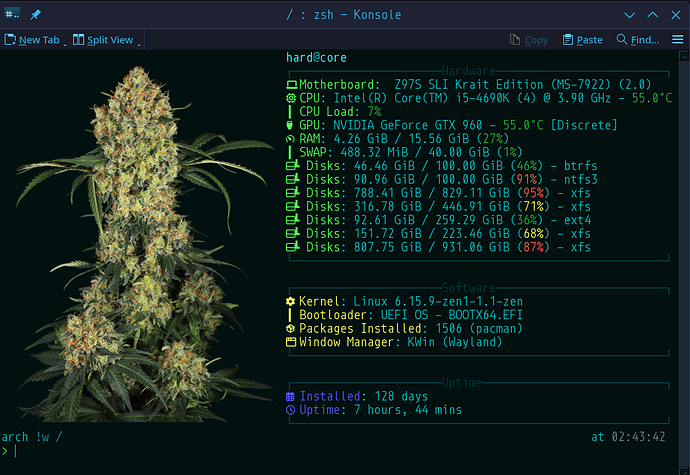This screenshot has height=475, width=690.
Task: Click the Kernel gear icon in Software section
Action: 291,301
